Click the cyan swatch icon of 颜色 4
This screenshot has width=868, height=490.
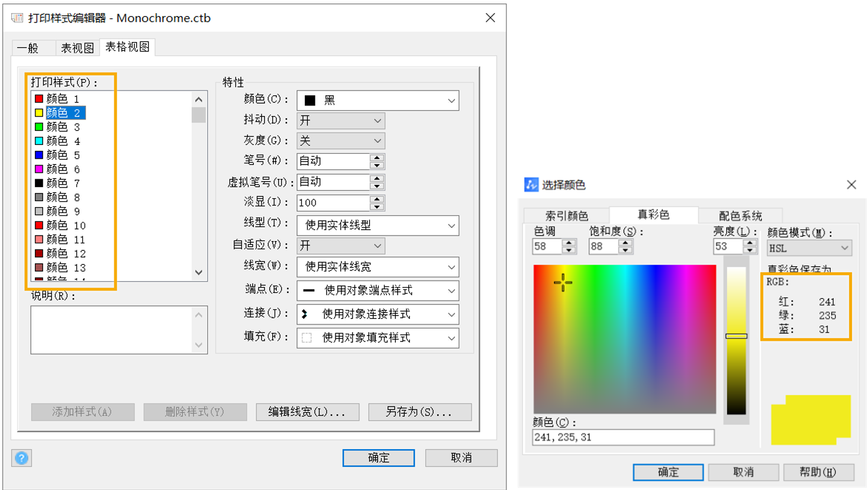[x=39, y=141]
